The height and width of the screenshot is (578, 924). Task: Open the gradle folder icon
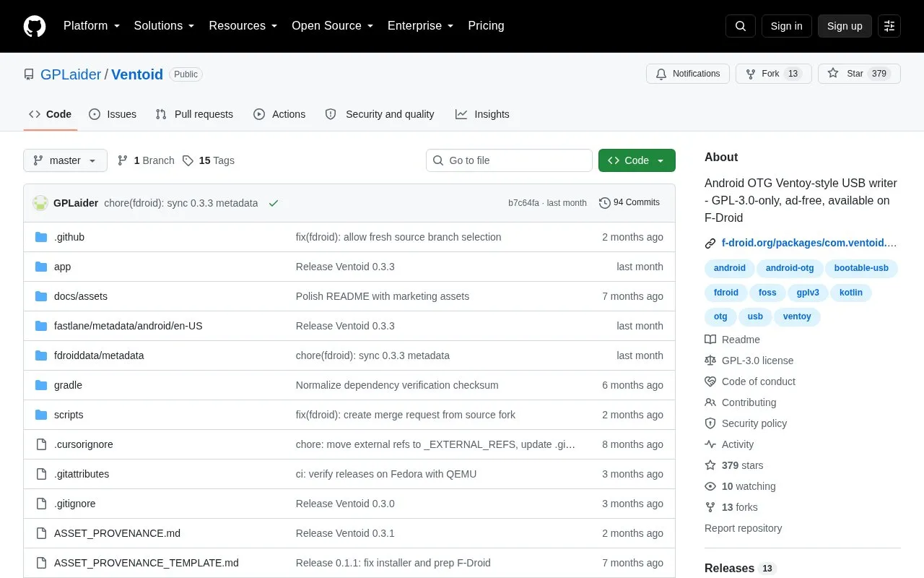tap(41, 385)
